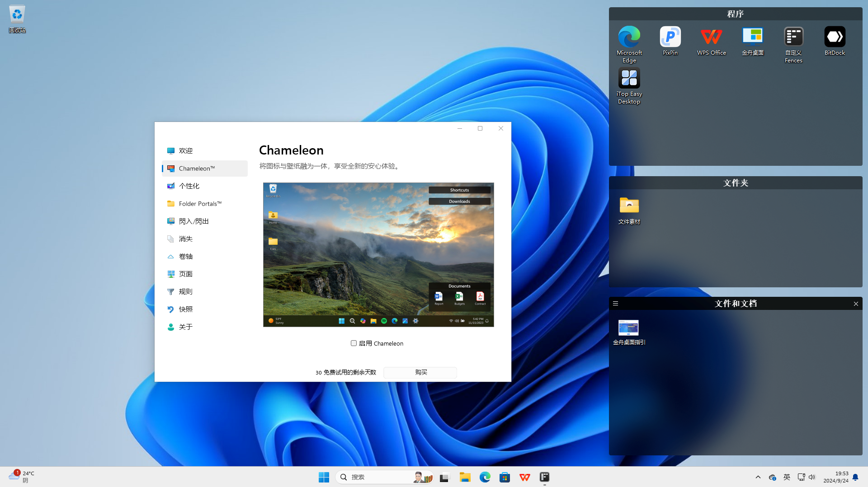
Task: Open the 文件和文档 fence hamburger menu
Action: 615,304
